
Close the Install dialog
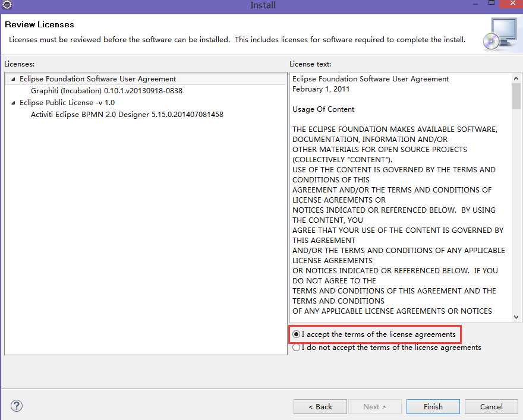point(513,4)
